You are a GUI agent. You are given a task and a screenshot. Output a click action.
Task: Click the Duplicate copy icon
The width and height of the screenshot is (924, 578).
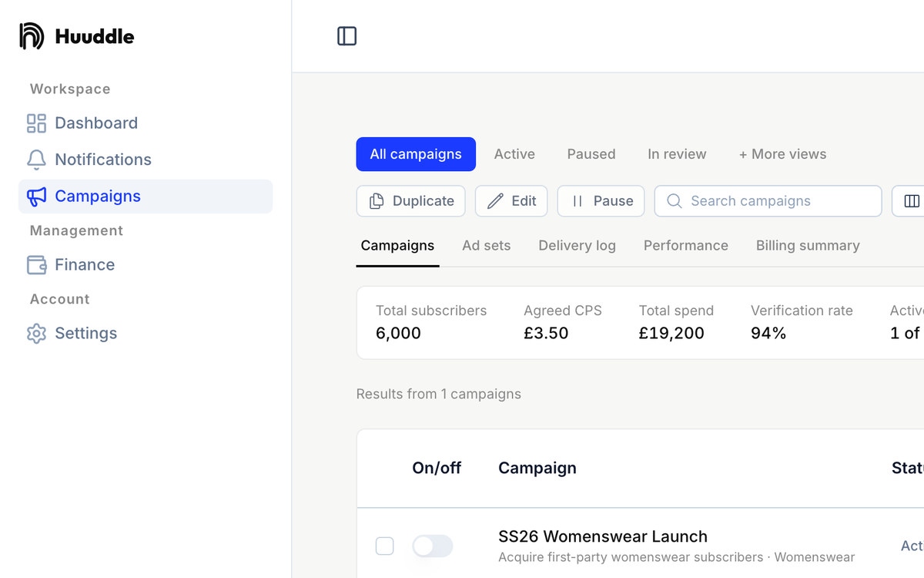click(x=377, y=201)
